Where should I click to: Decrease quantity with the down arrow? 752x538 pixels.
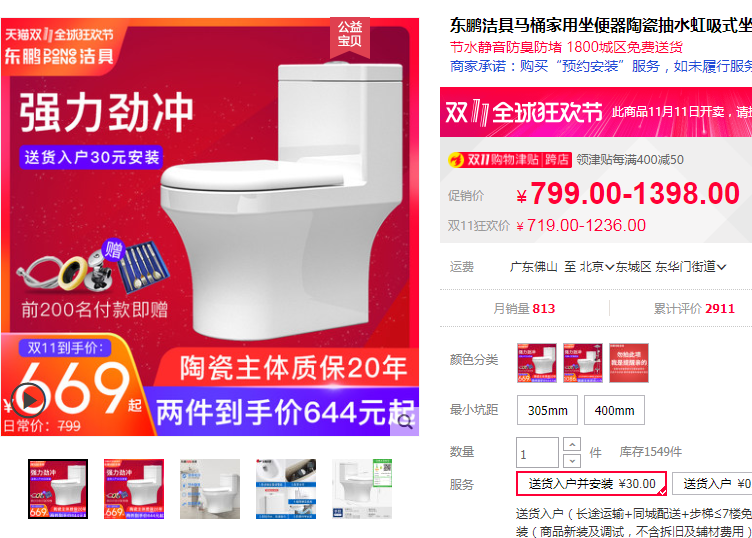pyautogui.click(x=572, y=461)
